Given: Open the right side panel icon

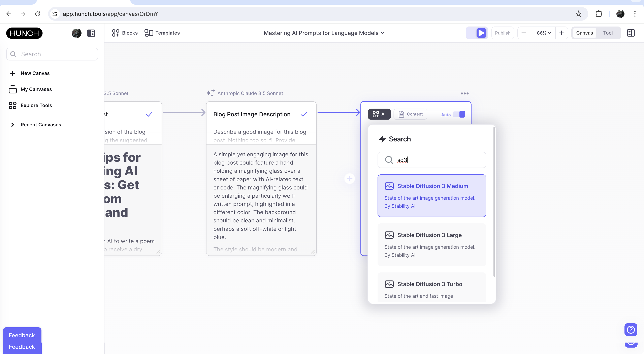Looking at the screenshot, I should (631, 33).
